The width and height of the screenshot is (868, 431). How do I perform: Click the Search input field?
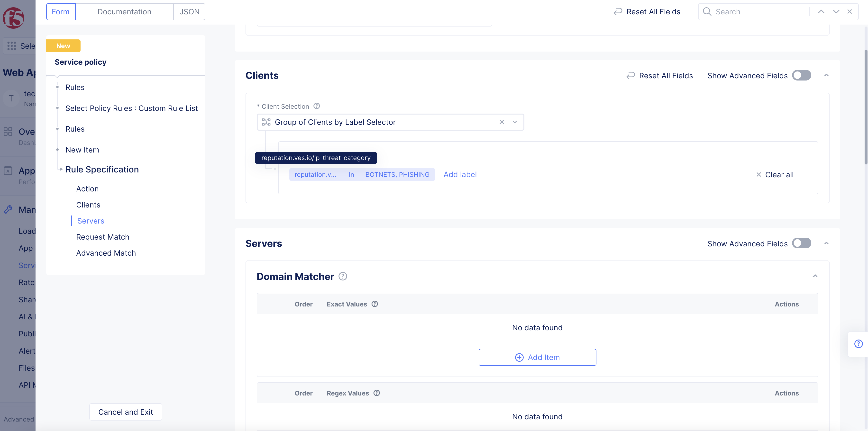(758, 12)
